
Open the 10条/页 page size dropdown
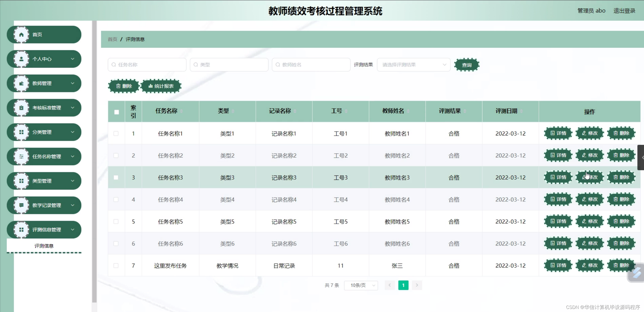click(361, 285)
